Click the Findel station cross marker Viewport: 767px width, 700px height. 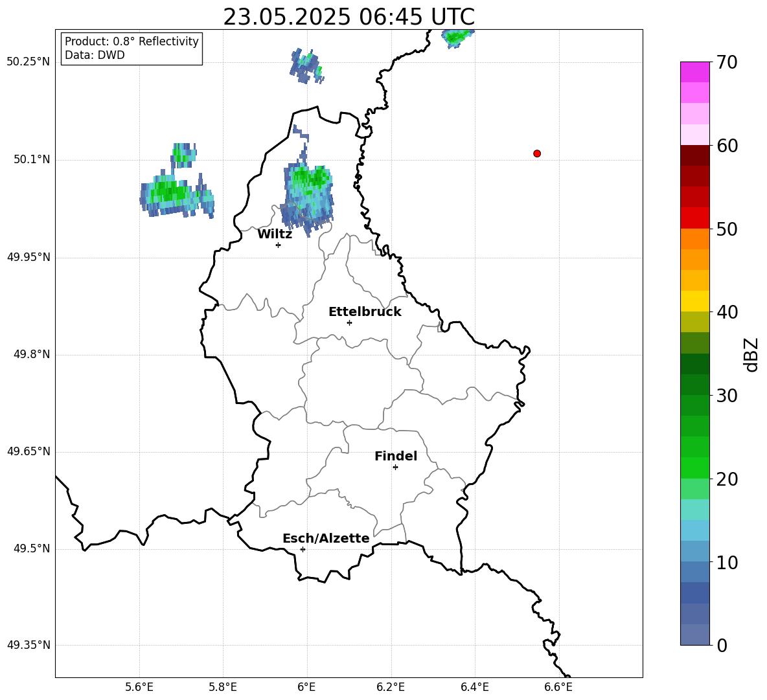point(395,468)
